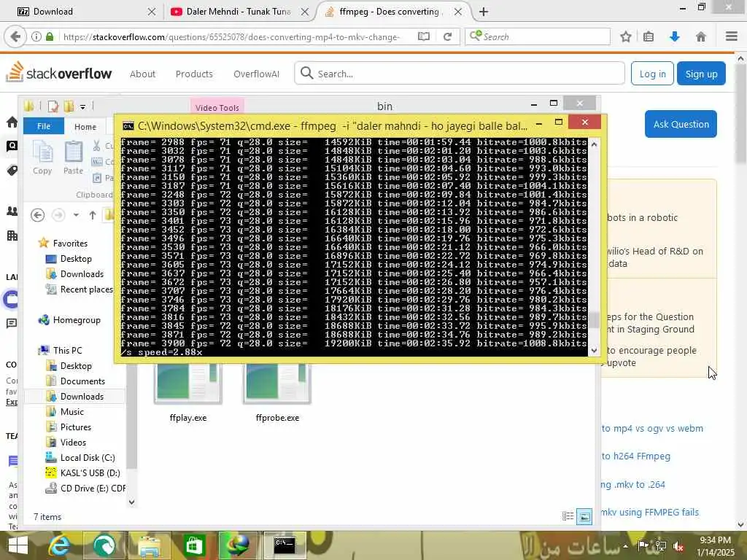Switch to Daler Mehndi YouTube tab
Image resolution: width=747 pixels, height=560 pixels.
click(x=239, y=12)
